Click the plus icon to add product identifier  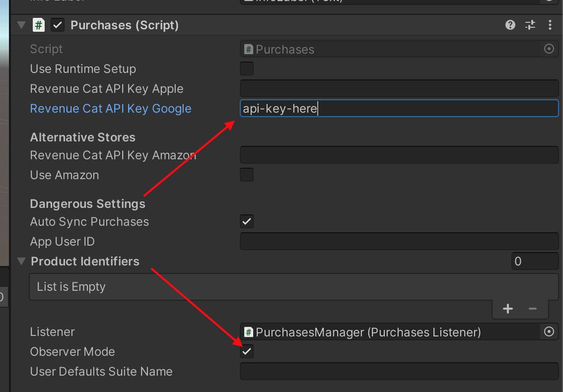[508, 309]
